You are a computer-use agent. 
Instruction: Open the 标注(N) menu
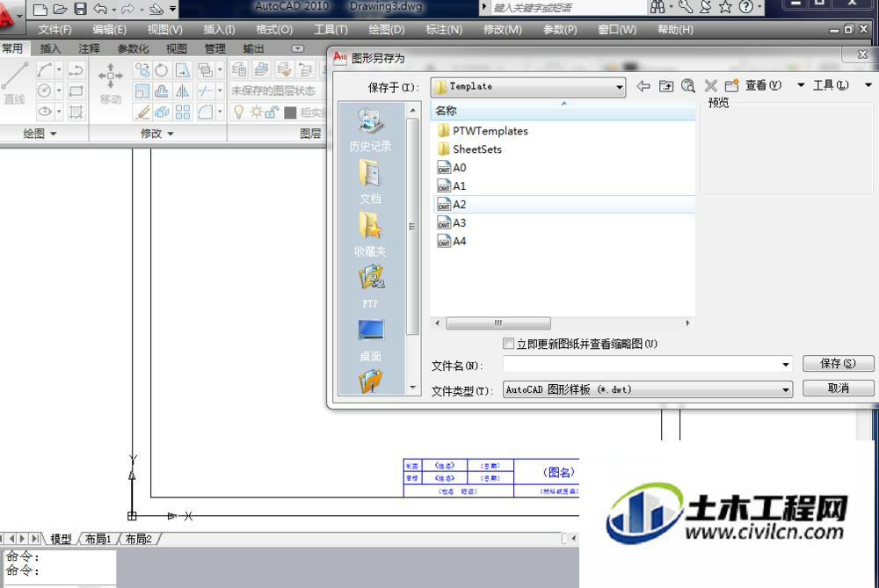(x=444, y=30)
